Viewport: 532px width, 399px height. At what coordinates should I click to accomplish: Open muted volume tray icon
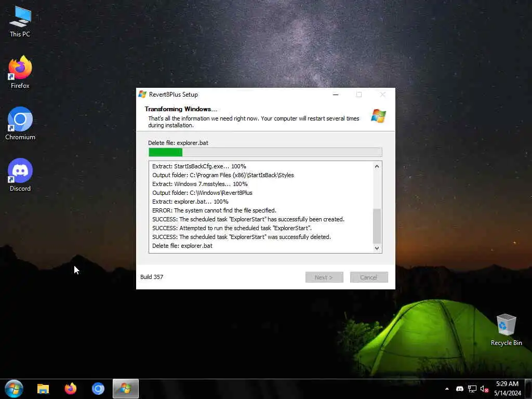[x=484, y=389]
